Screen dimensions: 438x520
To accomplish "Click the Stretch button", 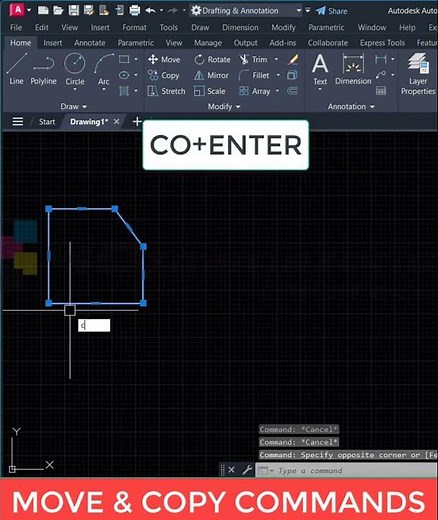I will pos(166,91).
